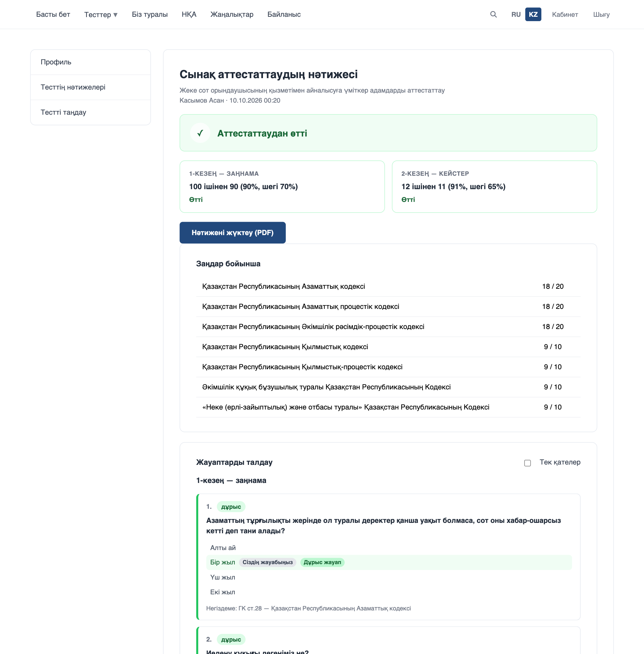Screen dimensions: 644x654
Task: Click the 'Дұрыс жауап' badge
Action: 322,562
